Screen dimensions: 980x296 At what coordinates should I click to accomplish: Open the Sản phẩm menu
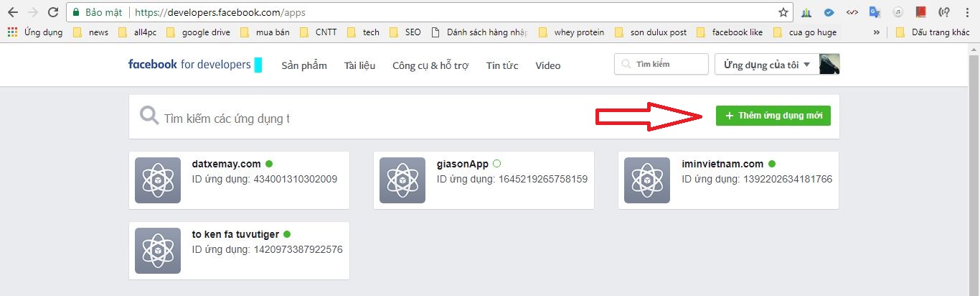(x=304, y=65)
